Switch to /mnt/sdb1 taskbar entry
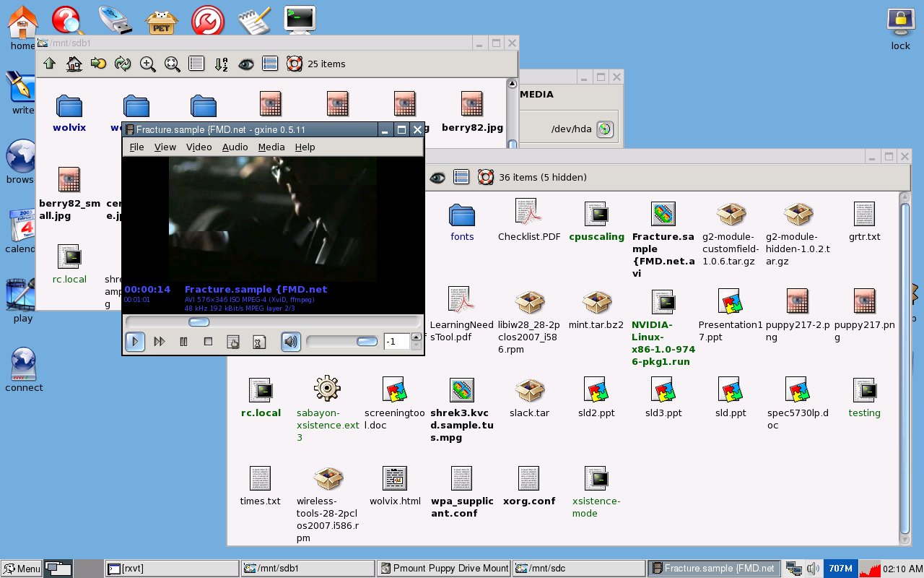The height and width of the screenshot is (578, 924). click(x=308, y=569)
